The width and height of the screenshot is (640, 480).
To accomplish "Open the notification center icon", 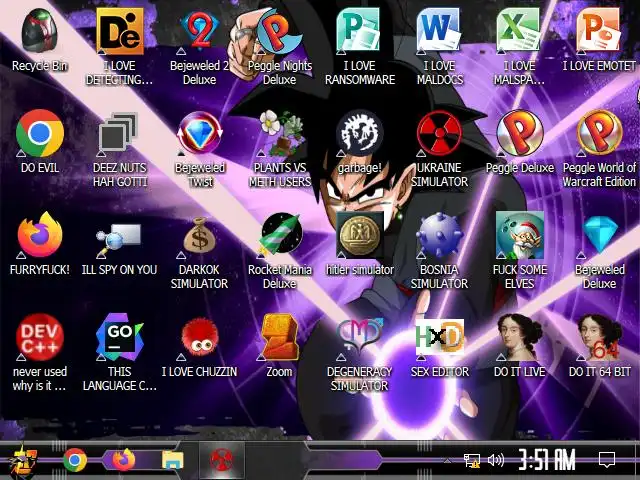I will (x=607, y=460).
